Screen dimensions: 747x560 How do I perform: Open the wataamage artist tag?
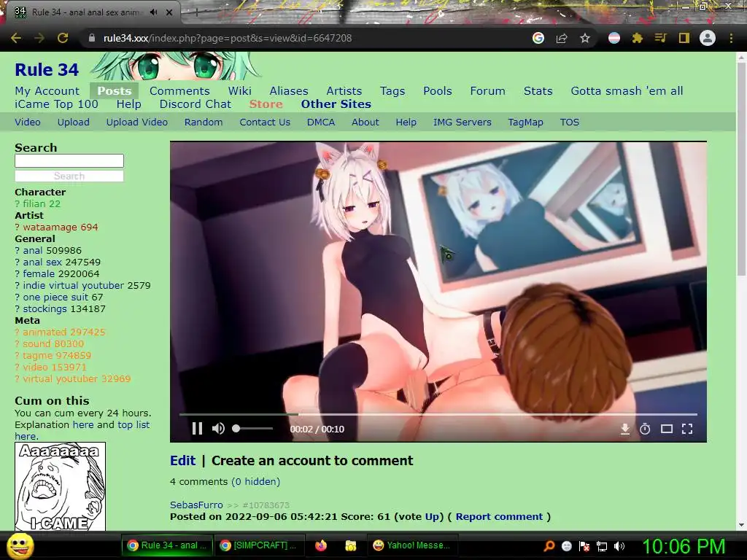pos(50,227)
